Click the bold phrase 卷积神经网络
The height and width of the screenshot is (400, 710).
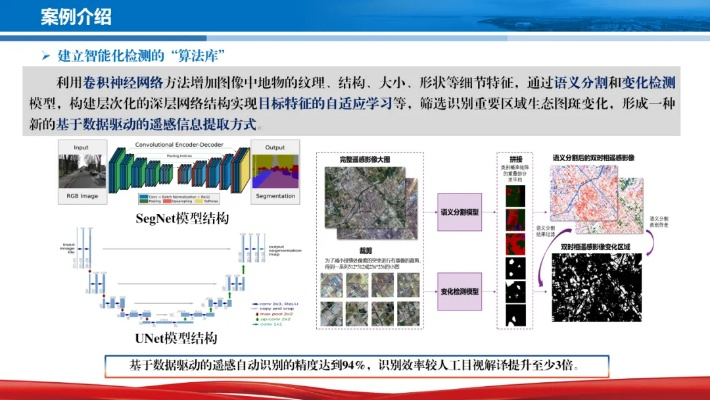click(x=123, y=82)
